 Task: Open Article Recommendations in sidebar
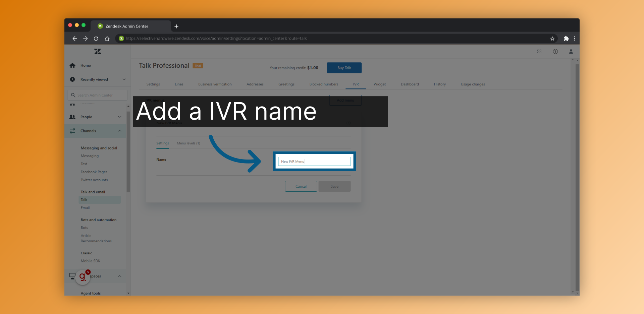click(x=96, y=238)
